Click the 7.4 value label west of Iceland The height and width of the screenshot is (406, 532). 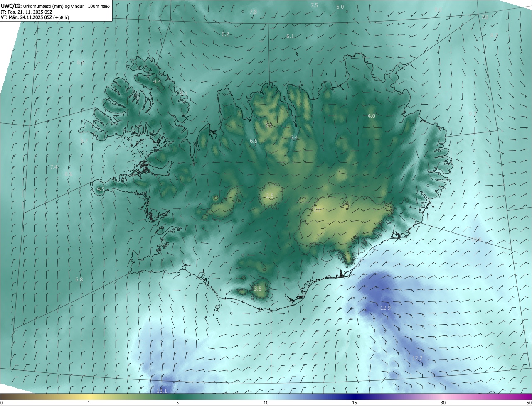point(54,167)
